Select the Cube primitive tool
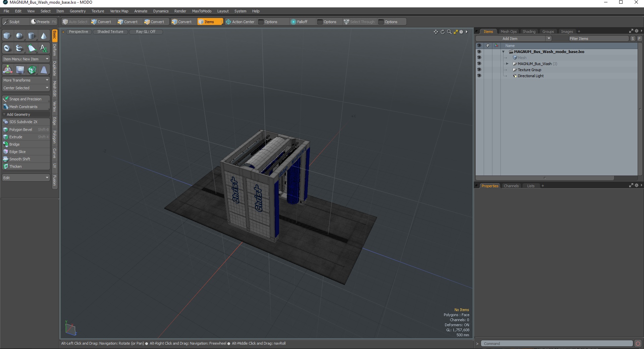 tap(7, 36)
